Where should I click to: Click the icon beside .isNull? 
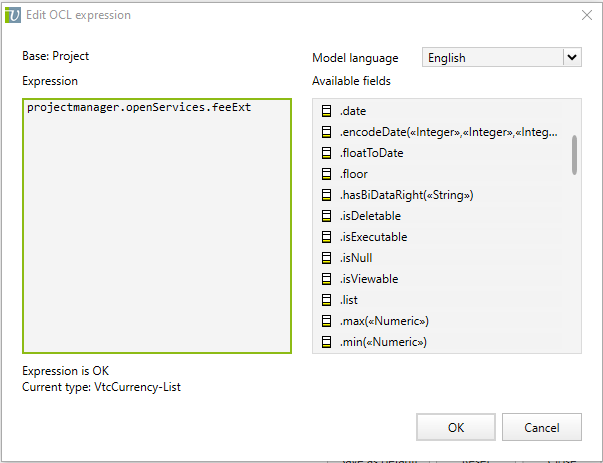(326, 258)
